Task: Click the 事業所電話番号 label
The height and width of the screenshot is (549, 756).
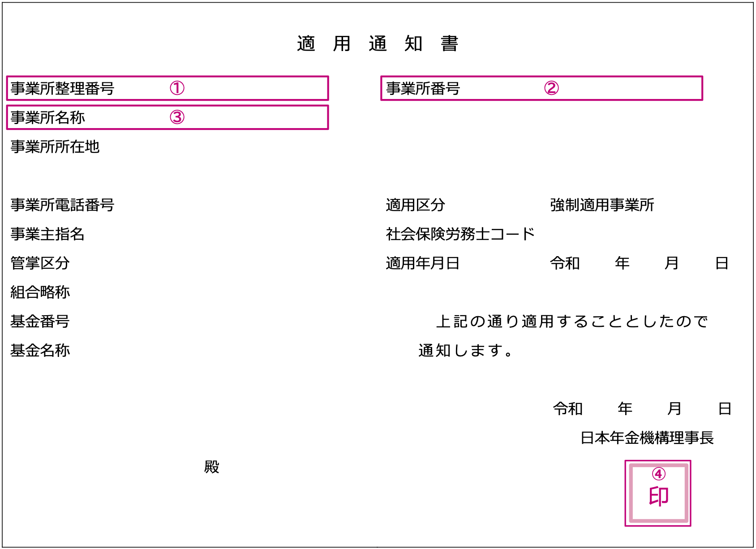Action: coord(62,205)
